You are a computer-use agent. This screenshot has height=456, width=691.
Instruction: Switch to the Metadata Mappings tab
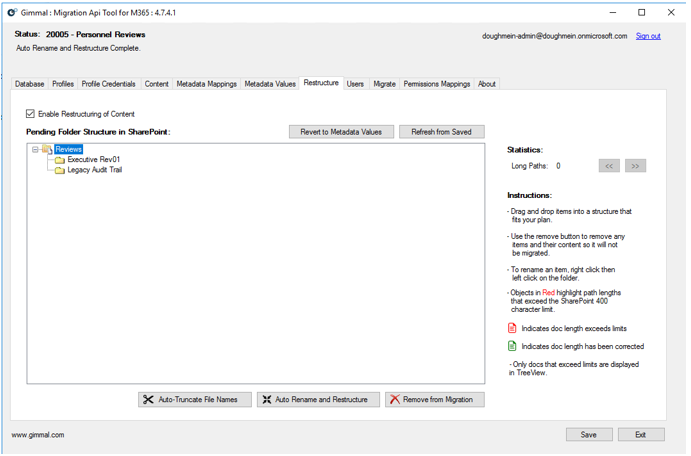point(206,84)
